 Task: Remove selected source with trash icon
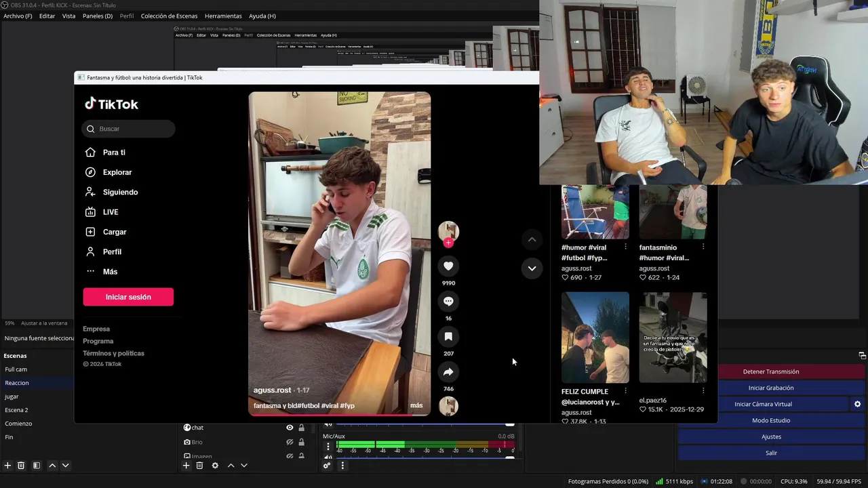click(x=199, y=466)
